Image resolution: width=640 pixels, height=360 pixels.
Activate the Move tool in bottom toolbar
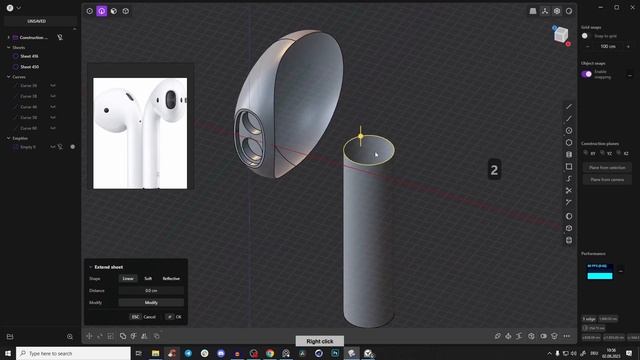click(89, 336)
